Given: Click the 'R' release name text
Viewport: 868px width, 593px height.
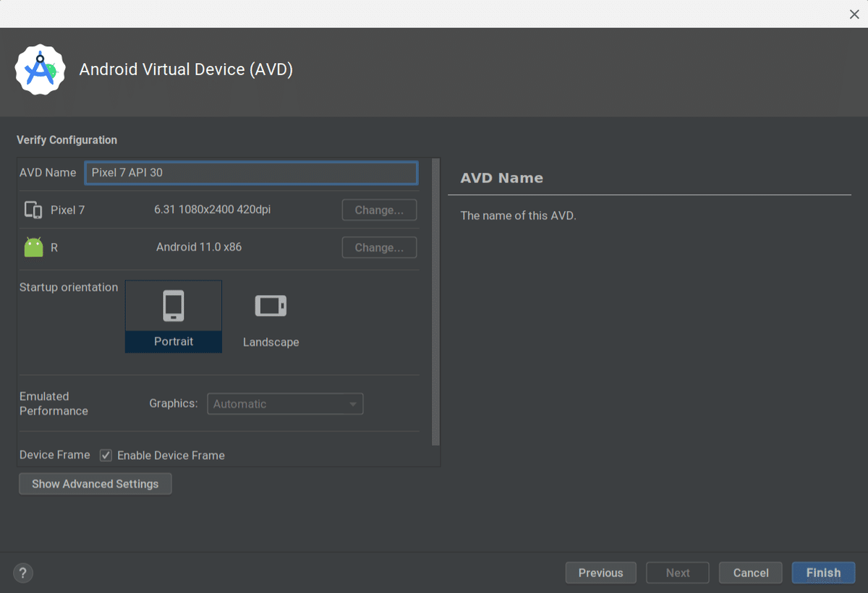Looking at the screenshot, I should (x=54, y=247).
